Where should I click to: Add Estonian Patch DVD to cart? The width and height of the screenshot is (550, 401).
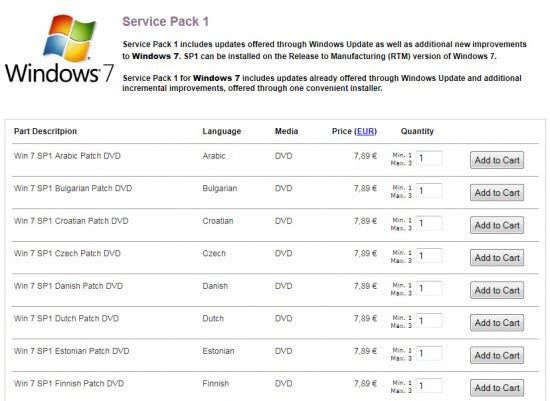coord(497,355)
